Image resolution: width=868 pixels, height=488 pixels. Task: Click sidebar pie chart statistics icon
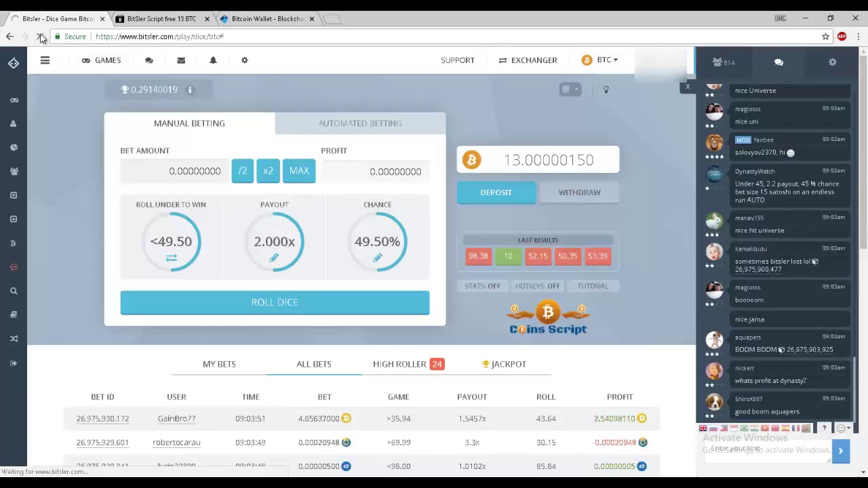tap(14, 148)
